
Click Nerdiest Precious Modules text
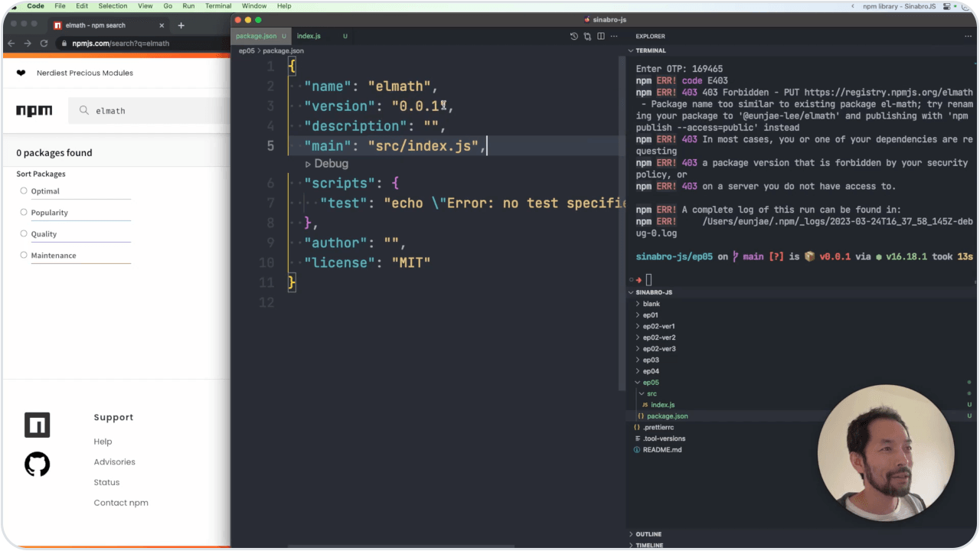click(x=85, y=73)
